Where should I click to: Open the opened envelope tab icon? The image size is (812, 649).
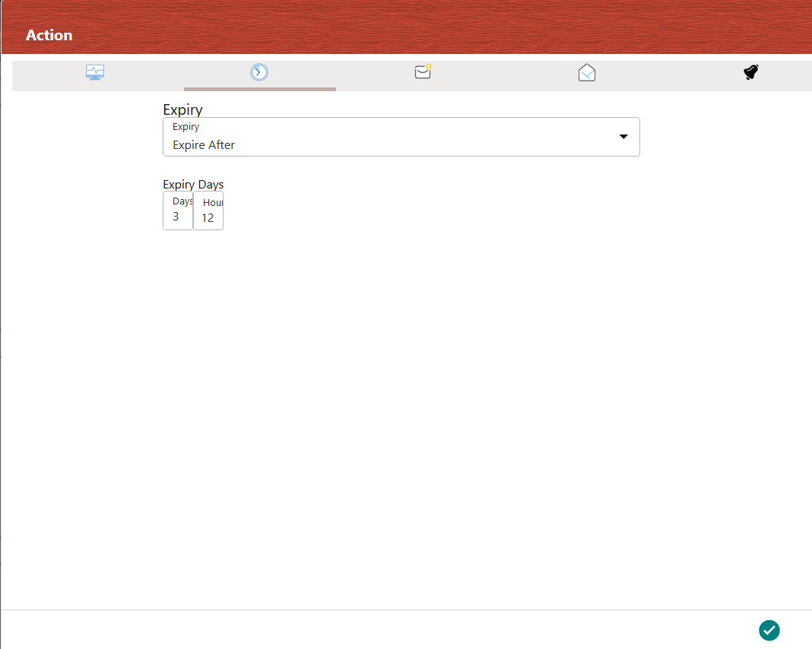pos(587,72)
